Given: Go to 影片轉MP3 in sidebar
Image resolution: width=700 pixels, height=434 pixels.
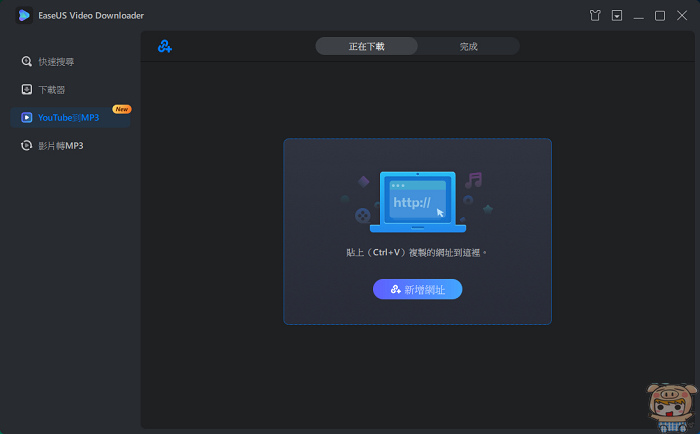Looking at the screenshot, I should (60, 146).
